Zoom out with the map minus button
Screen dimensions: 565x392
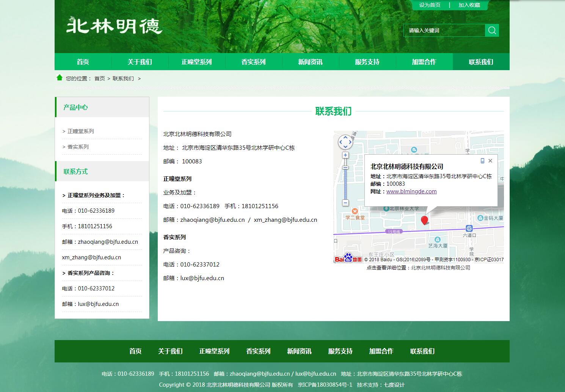pos(345,203)
